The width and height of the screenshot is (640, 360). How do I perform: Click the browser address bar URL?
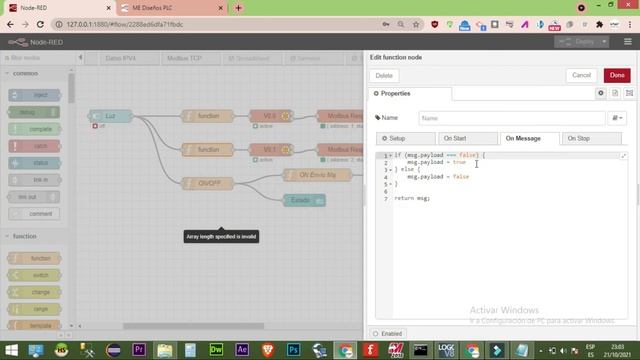click(x=124, y=24)
